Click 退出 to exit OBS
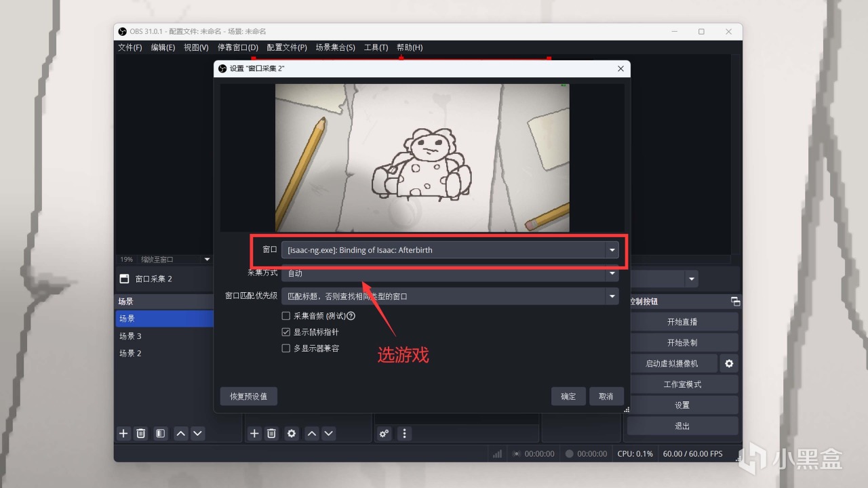The image size is (868, 488). pos(682,426)
